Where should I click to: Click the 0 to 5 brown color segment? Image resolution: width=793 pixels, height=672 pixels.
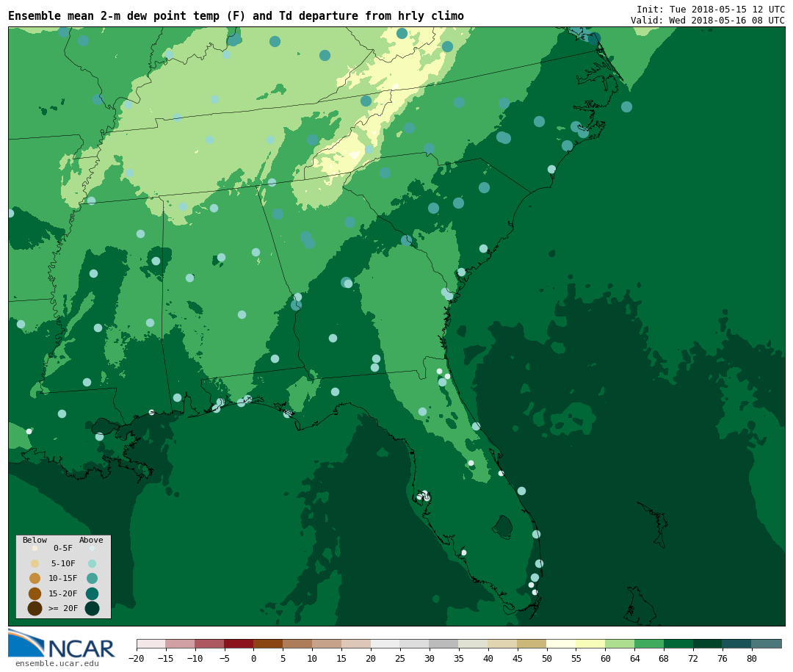tap(269, 644)
